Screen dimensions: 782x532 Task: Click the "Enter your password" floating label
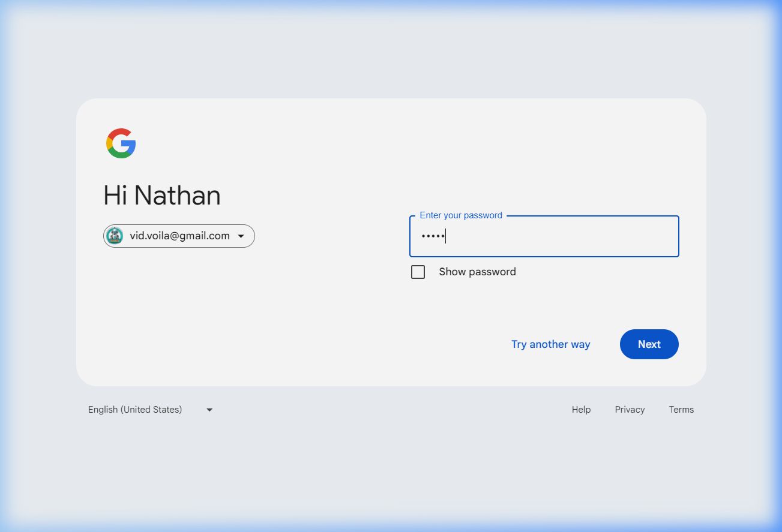460,215
